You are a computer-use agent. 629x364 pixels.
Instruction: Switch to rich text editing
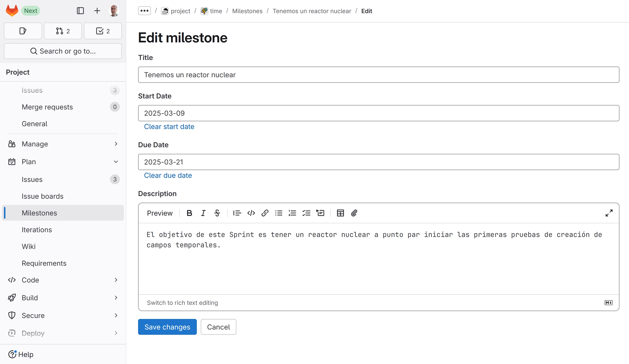tap(182, 303)
